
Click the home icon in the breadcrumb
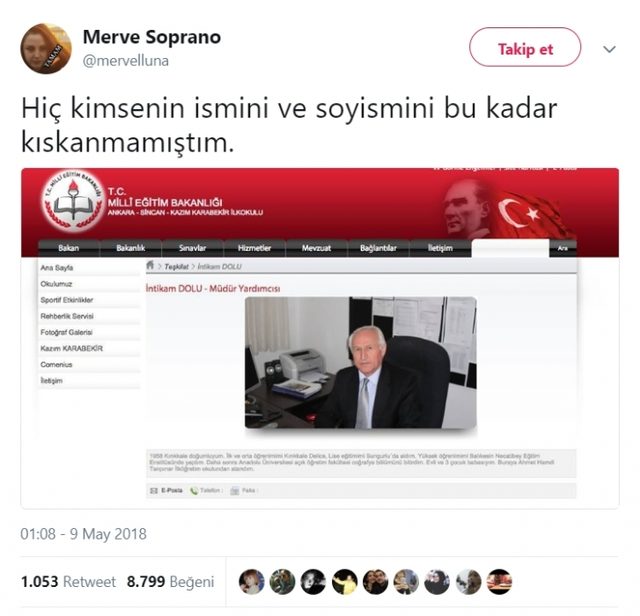pos(150,265)
